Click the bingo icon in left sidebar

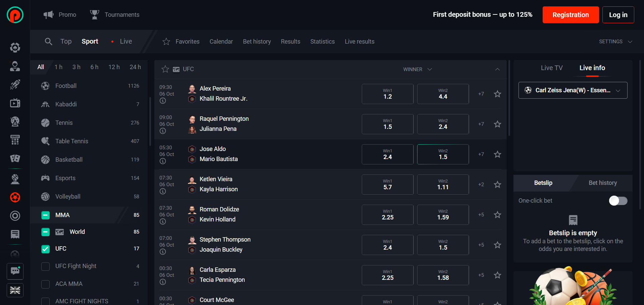click(x=15, y=140)
